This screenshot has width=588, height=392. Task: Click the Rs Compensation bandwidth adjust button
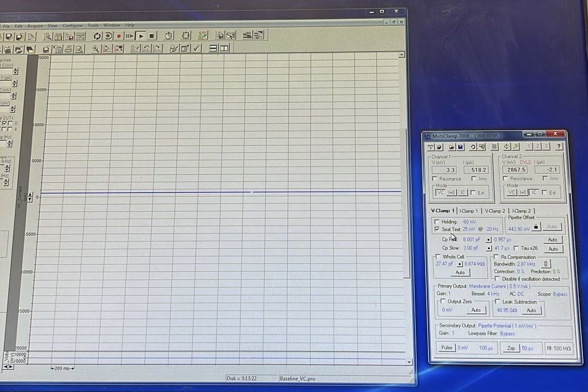(x=546, y=264)
